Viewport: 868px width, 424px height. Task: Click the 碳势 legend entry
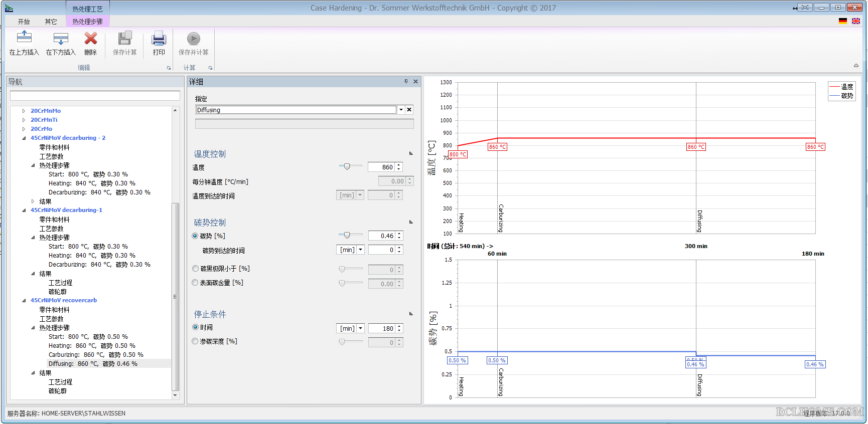click(841, 96)
